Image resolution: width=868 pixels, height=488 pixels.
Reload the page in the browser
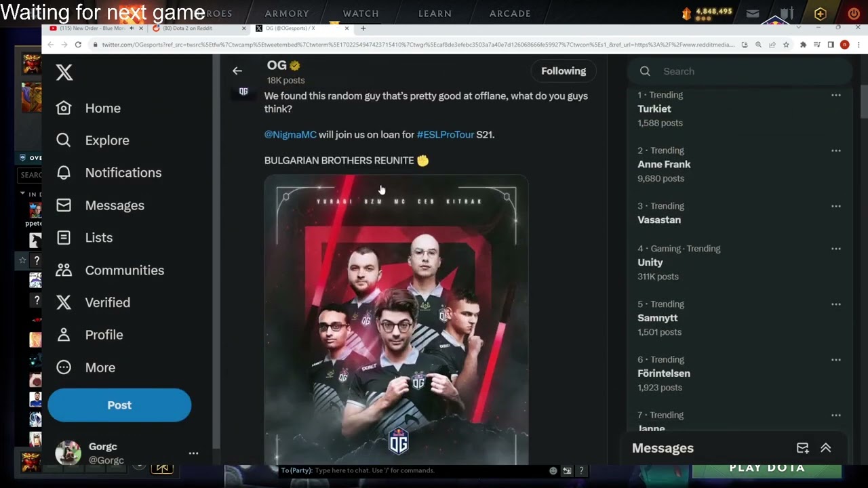click(78, 45)
